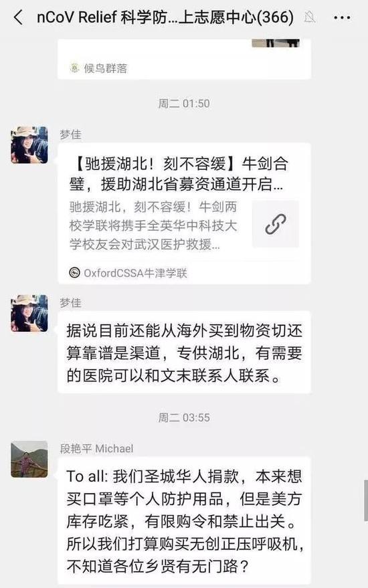Viewport: 368px width, 588px height.
Task: Open 段艳平 Michael's avatar
Action: click(29, 459)
